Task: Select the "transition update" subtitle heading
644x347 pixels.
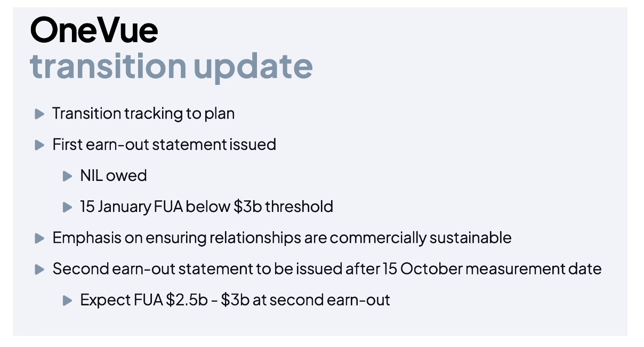Action: click(171, 66)
